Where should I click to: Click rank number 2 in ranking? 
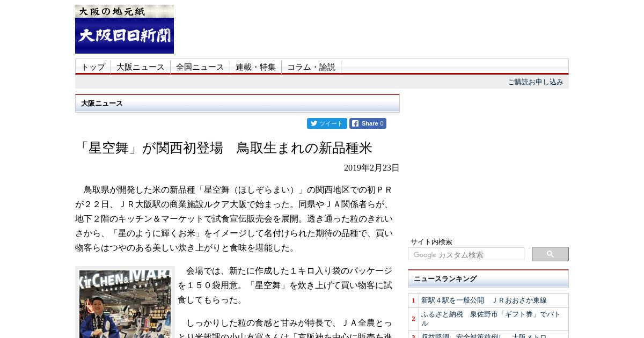pyautogui.click(x=413, y=319)
